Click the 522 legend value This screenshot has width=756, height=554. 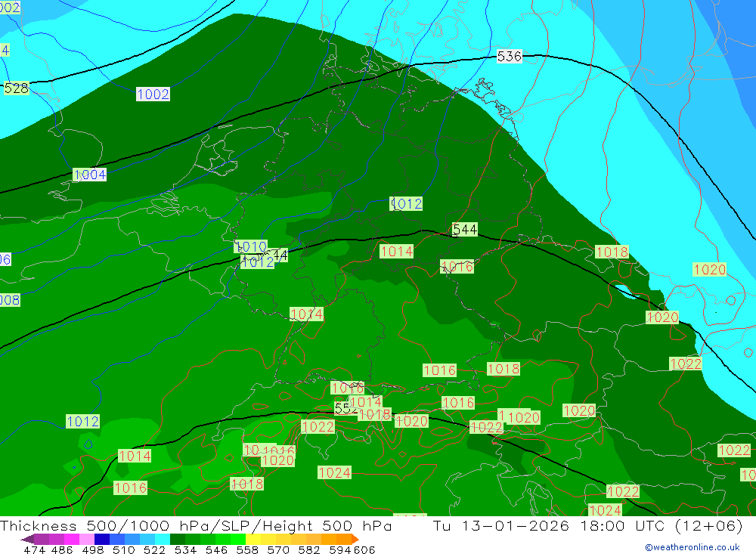point(155,549)
